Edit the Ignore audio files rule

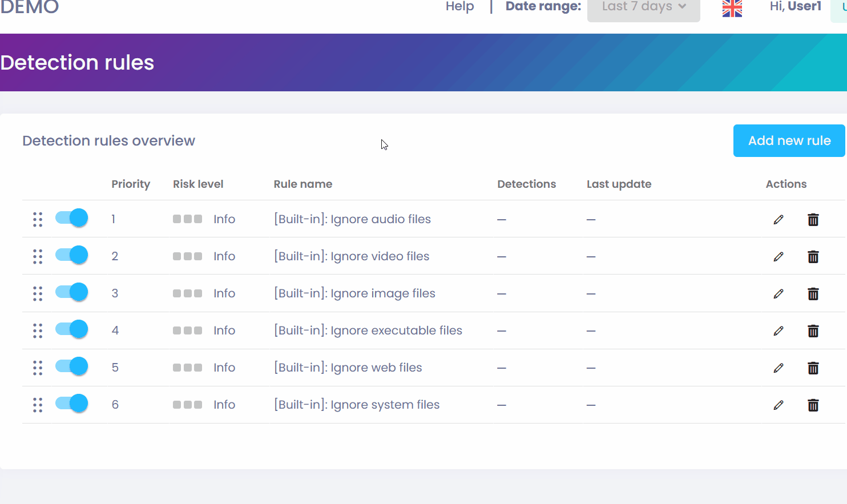pyautogui.click(x=779, y=219)
